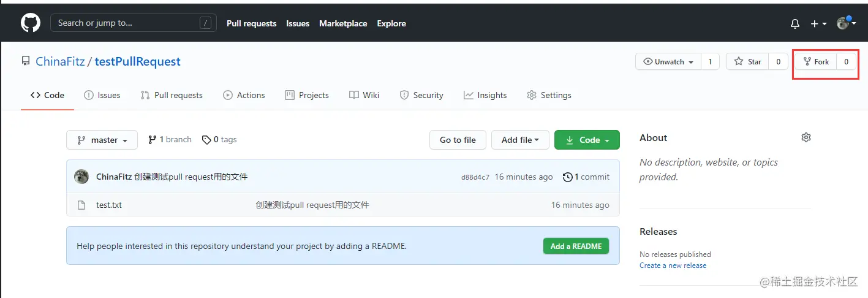Switch to the Wiki tab

tap(364, 95)
